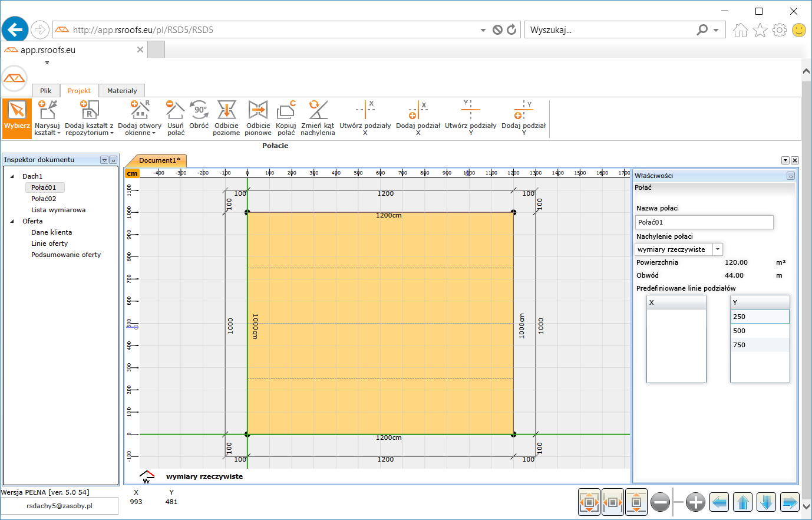This screenshot has height=520, width=812.
Task: Pan the view with left arrow button
Action: tap(719, 502)
